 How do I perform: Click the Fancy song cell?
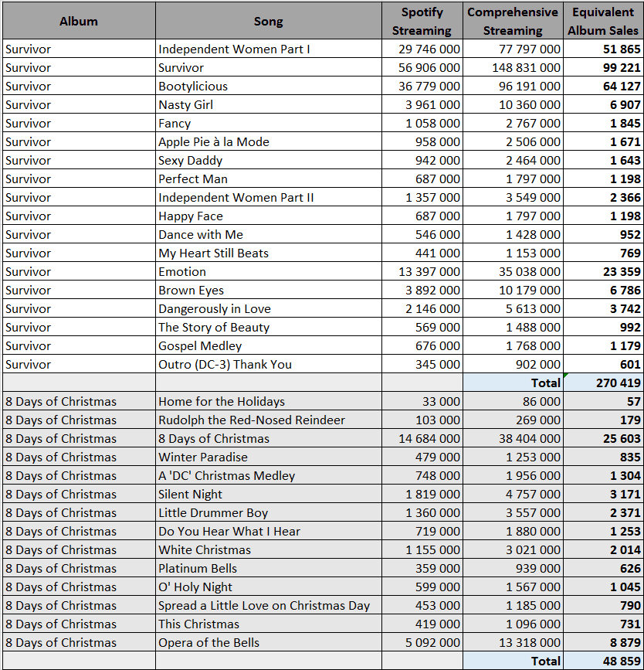click(x=269, y=123)
